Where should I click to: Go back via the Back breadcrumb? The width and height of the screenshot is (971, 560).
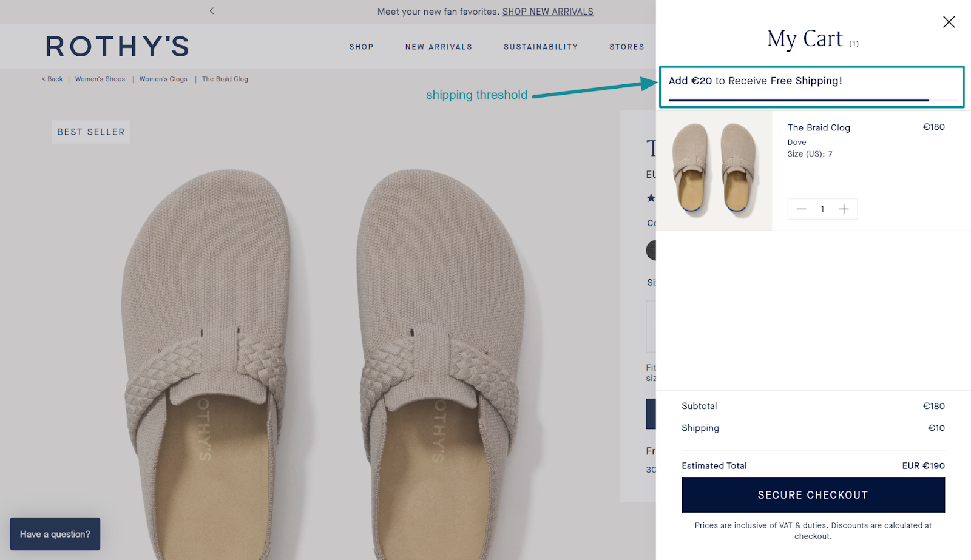[52, 79]
